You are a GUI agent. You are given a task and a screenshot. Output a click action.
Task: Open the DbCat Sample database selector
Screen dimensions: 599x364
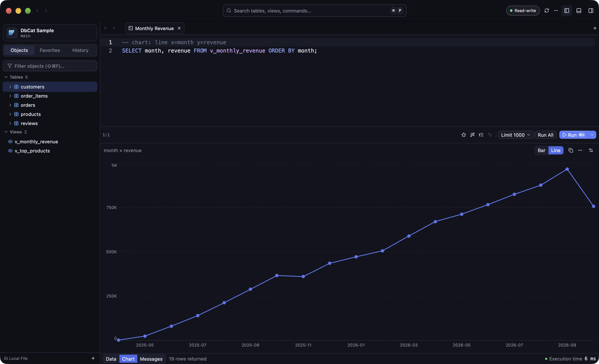[50, 33]
